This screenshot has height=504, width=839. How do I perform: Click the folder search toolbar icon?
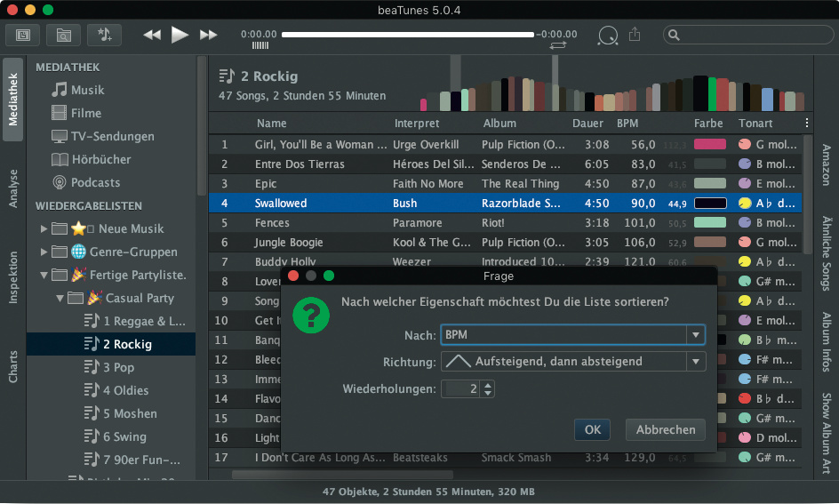tap(64, 35)
